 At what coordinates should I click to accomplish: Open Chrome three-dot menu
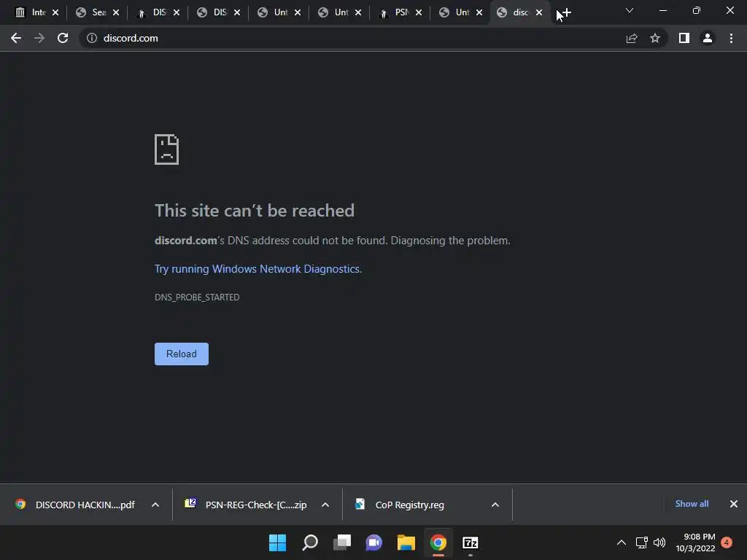click(731, 38)
